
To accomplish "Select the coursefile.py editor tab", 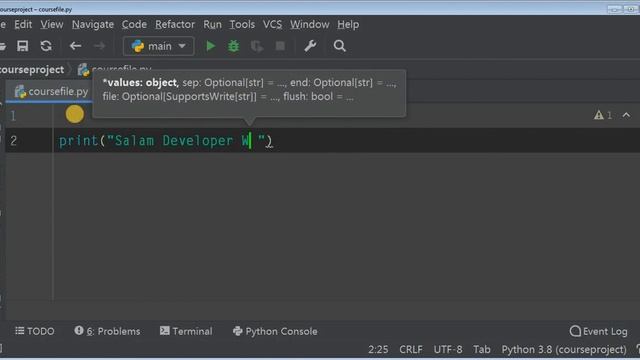I will click(51, 91).
